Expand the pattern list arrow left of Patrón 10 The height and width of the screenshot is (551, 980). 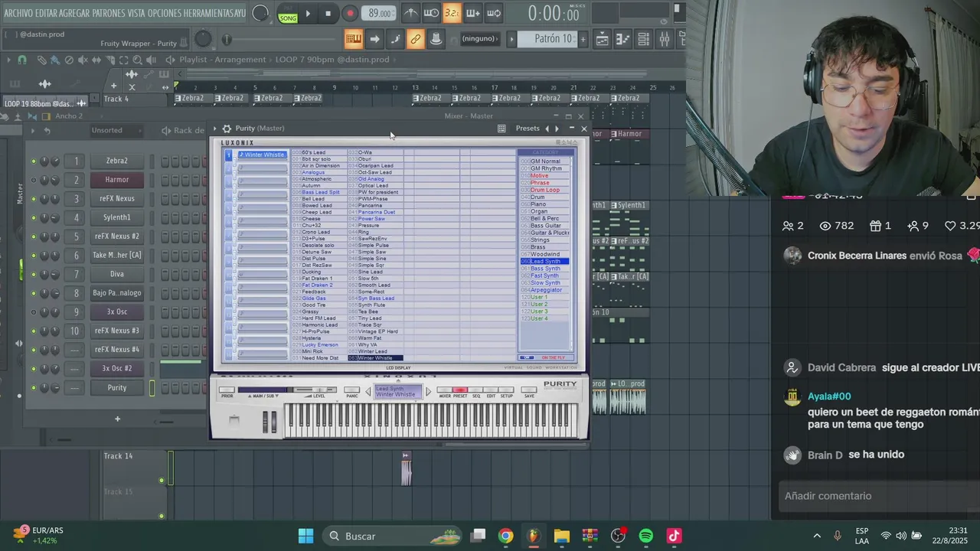click(x=511, y=39)
